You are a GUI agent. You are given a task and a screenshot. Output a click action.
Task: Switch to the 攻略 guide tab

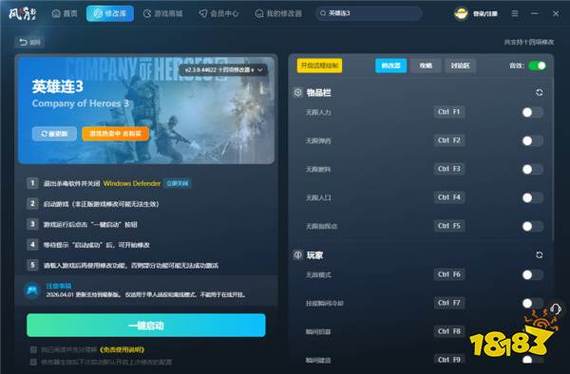tap(425, 66)
